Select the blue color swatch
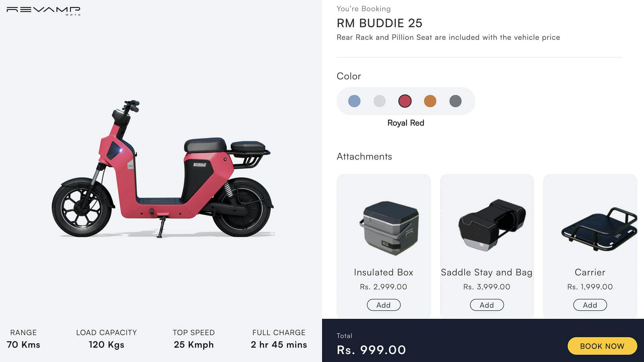 pos(354,101)
